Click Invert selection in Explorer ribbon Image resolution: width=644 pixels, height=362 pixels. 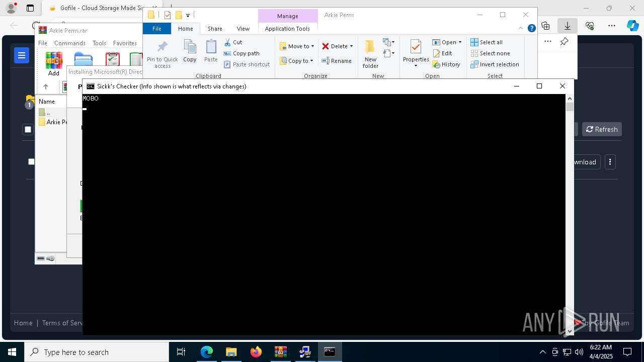(495, 64)
